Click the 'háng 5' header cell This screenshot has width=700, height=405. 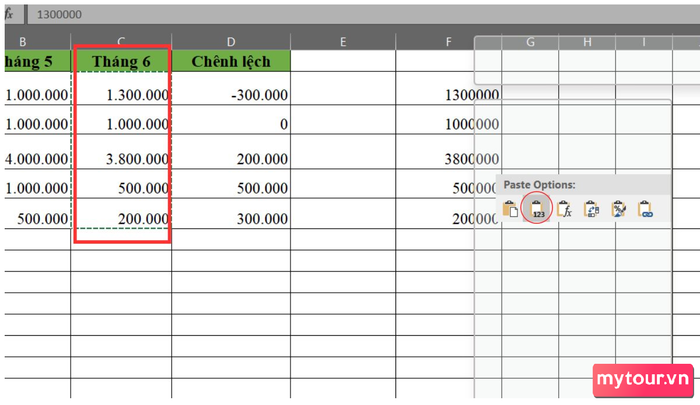point(38,61)
